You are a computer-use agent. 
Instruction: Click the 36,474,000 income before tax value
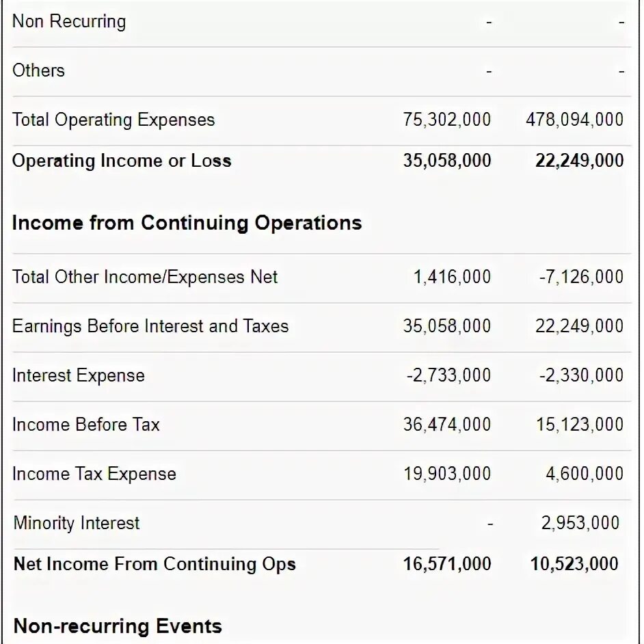[446, 425]
